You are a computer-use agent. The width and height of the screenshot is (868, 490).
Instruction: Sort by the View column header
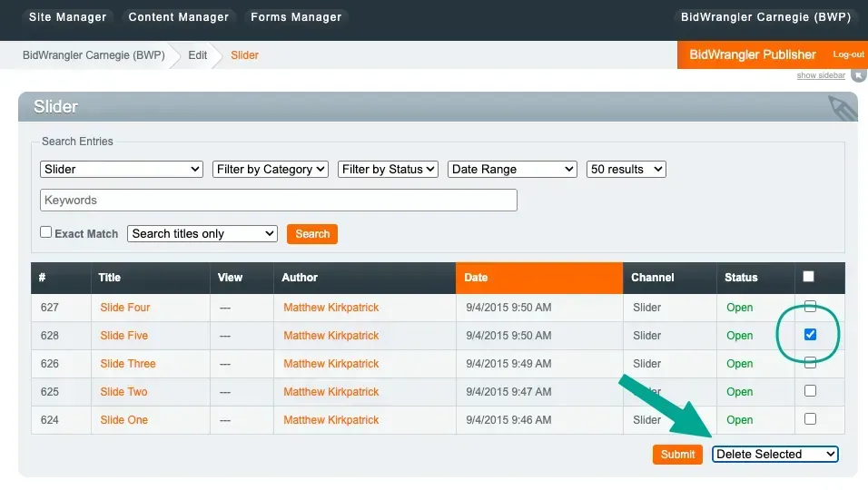242,278
